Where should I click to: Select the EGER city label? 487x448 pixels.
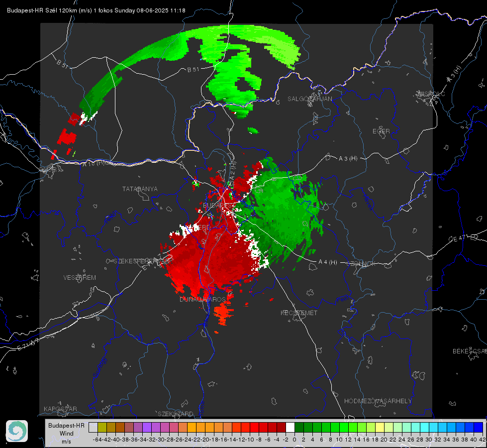pos(381,131)
